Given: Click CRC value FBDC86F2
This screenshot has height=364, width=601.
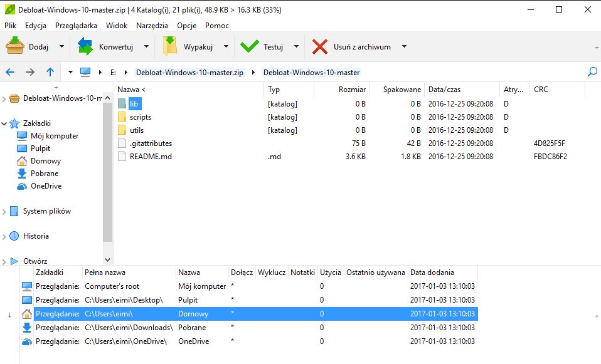Looking at the screenshot, I should tap(550, 156).
